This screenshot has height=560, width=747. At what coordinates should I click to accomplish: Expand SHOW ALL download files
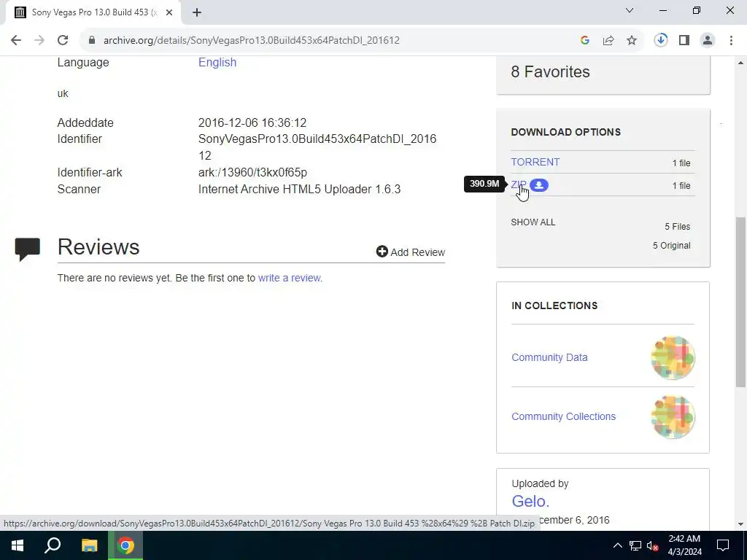coord(533,222)
